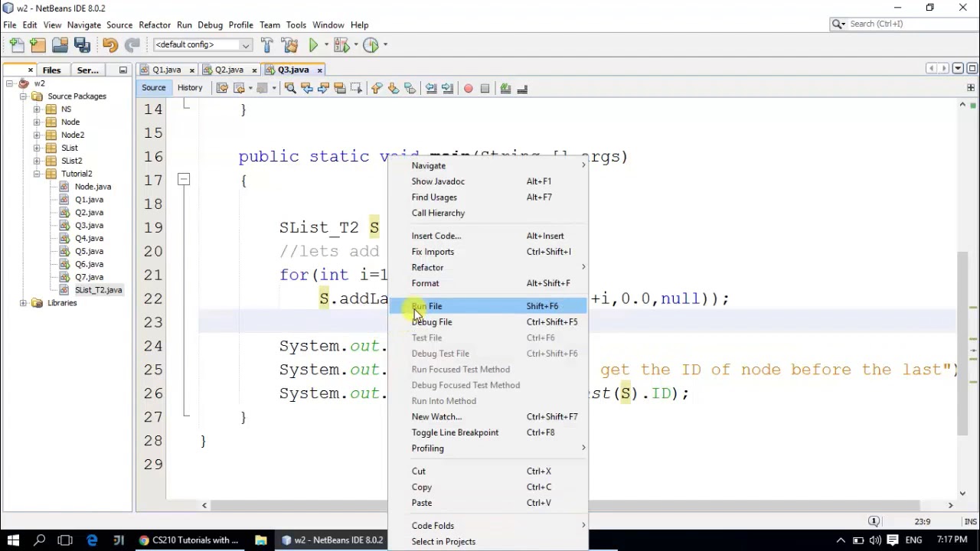Click the Build Project hammer icon
The image size is (980, 551).
click(266, 44)
